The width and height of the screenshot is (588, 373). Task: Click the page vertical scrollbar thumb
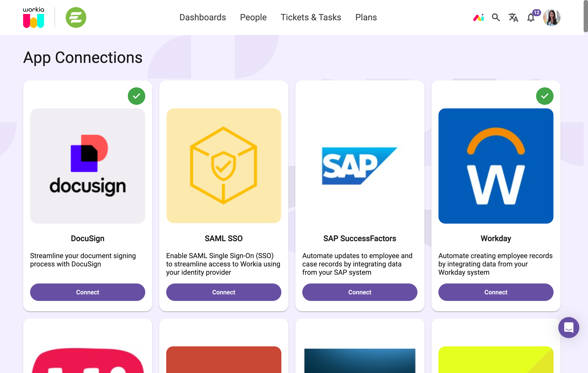[x=586, y=16]
